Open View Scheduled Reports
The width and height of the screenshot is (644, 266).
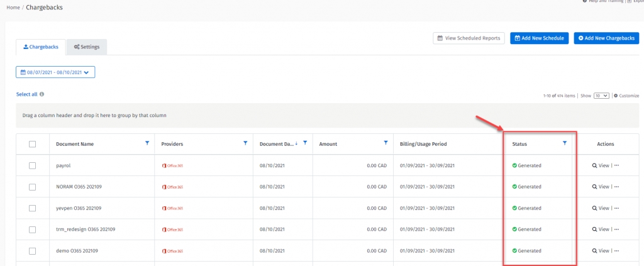(x=469, y=38)
